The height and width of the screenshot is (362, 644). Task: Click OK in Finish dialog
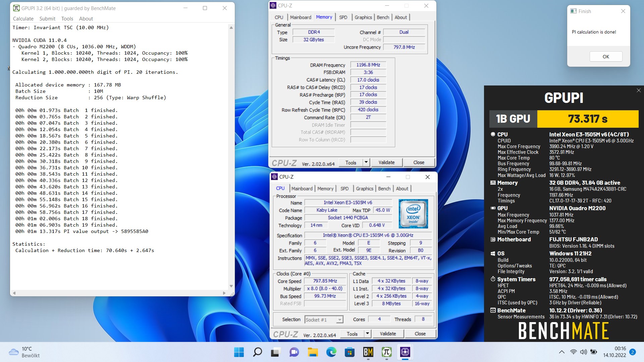click(x=606, y=57)
